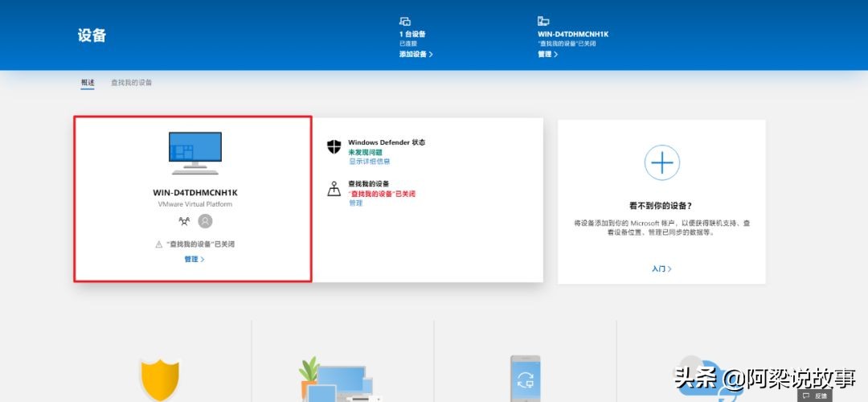Click the 管理 link in the device card
The width and height of the screenshot is (868, 402).
click(194, 259)
